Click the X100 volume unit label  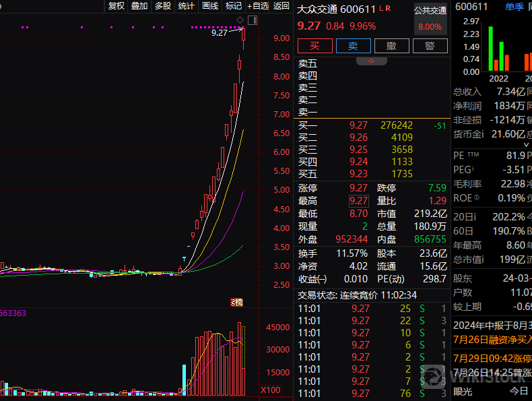click(270, 390)
